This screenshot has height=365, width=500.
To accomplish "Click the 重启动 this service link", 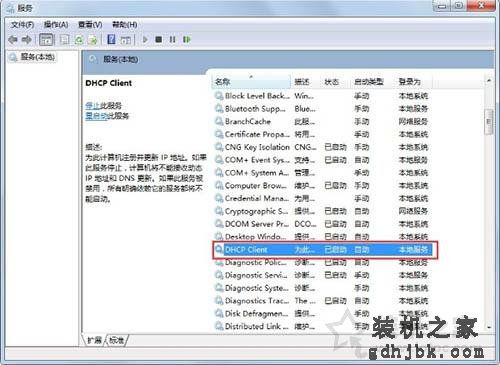I will [96, 116].
